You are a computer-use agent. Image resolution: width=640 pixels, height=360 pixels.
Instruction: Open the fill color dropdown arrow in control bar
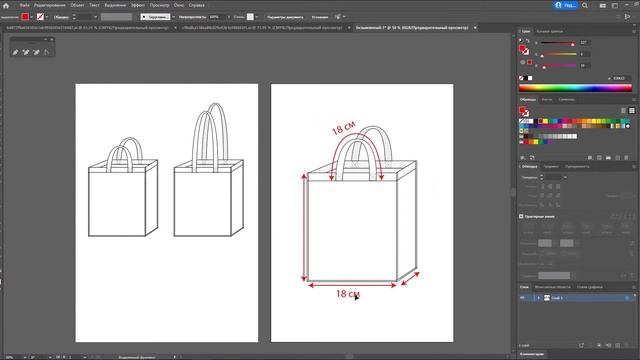tap(31, 17)
